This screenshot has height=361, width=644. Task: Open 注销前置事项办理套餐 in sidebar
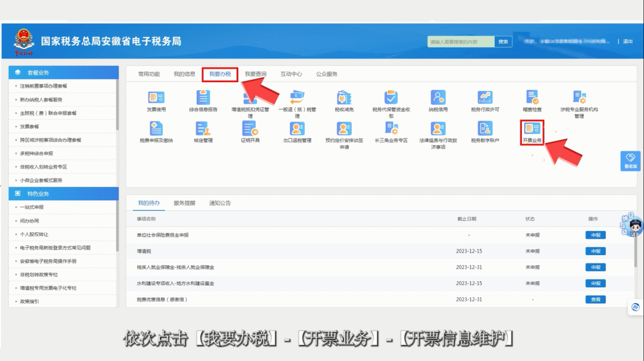44,86
